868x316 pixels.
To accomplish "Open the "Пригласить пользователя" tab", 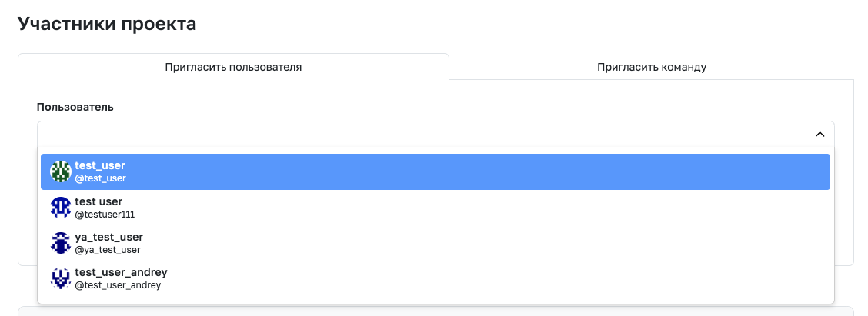I will (x=233, y=67).
